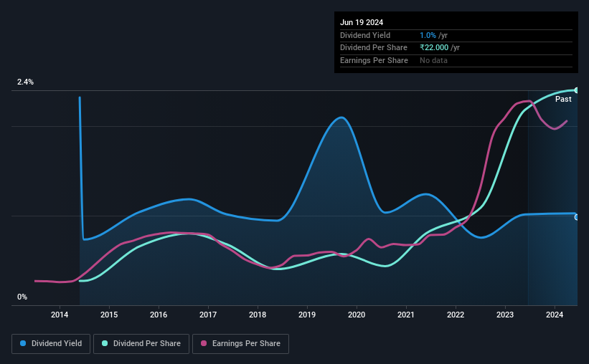The image size is (589, 364).
Task: Select the 2023 x-axis label
Action: 505,315
